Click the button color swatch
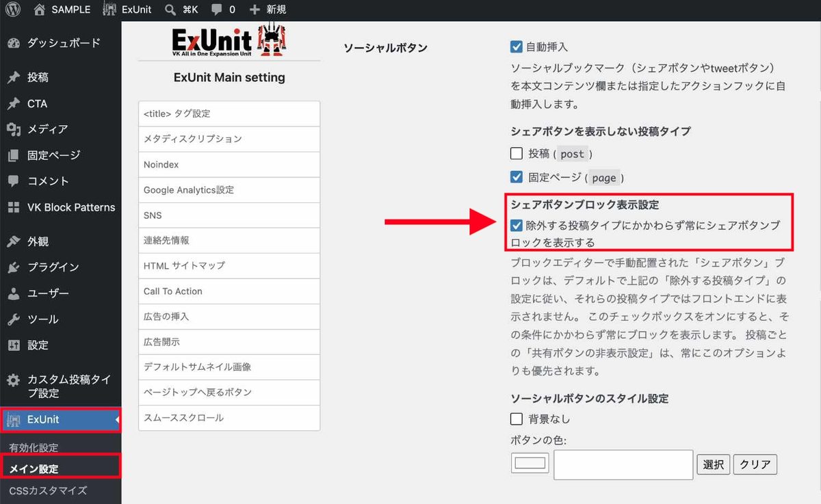Screen dimensions: 821x504 (530, 462)
